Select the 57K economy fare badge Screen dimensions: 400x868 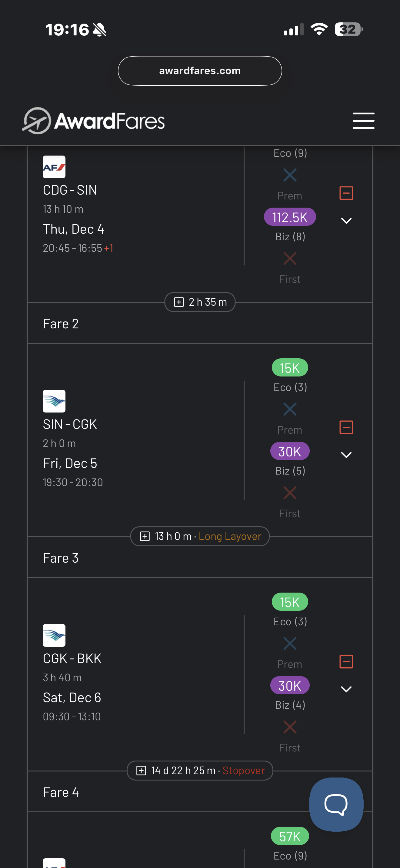[x=290, y=836]
